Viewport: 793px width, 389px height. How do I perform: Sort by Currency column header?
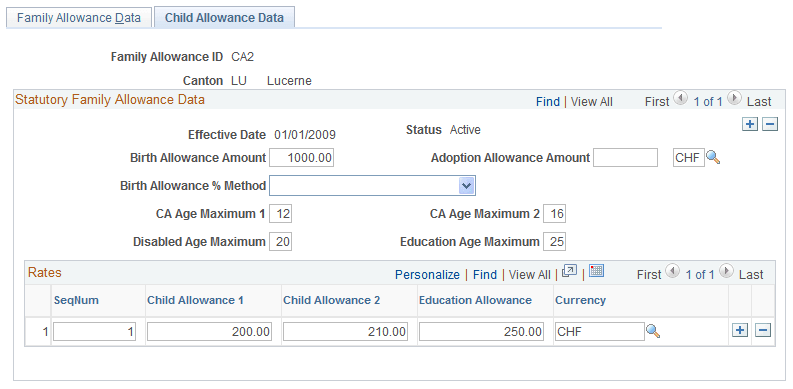pyautogui.click(x=581, y=300)
